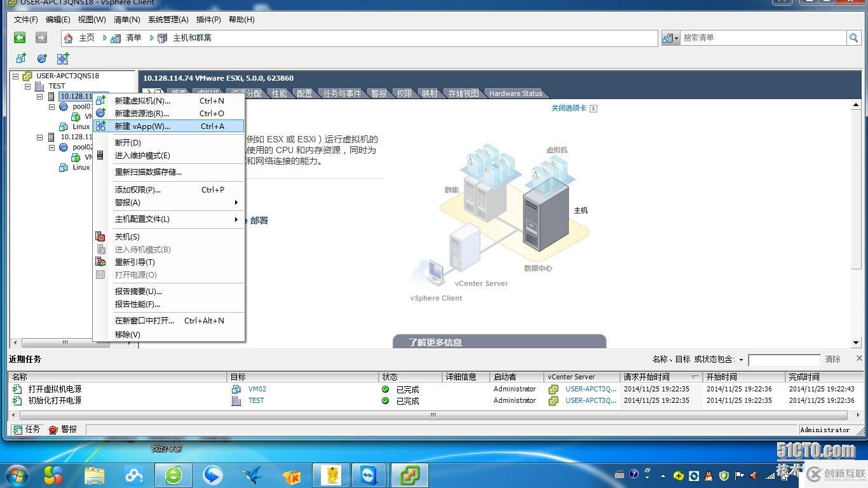
Task: Click the VM02 target link in recent tasks
Action: 257,390
